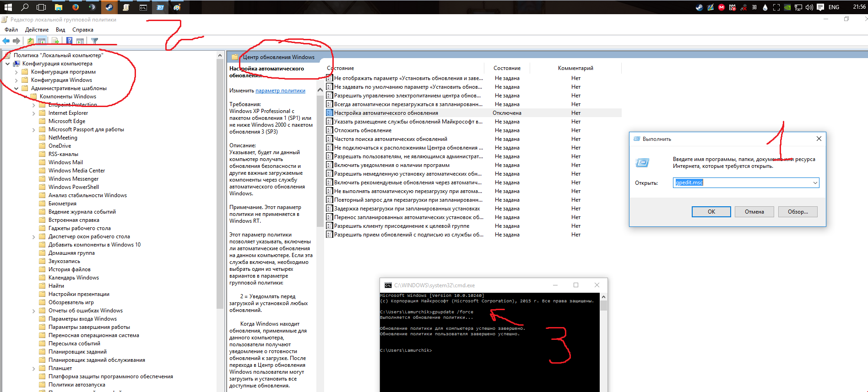Open the Действие menu
Viewport: 868px width, 392px height.
(37, 30)
